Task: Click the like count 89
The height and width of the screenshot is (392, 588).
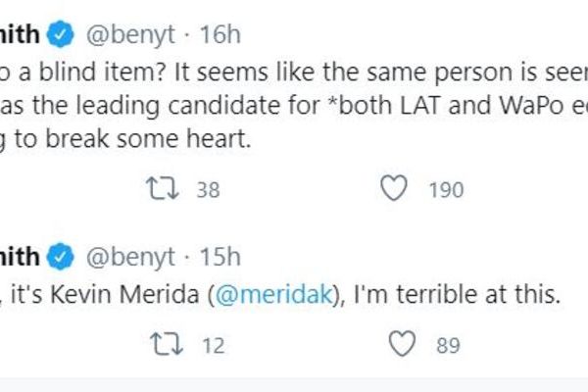Action: point(449,345)
